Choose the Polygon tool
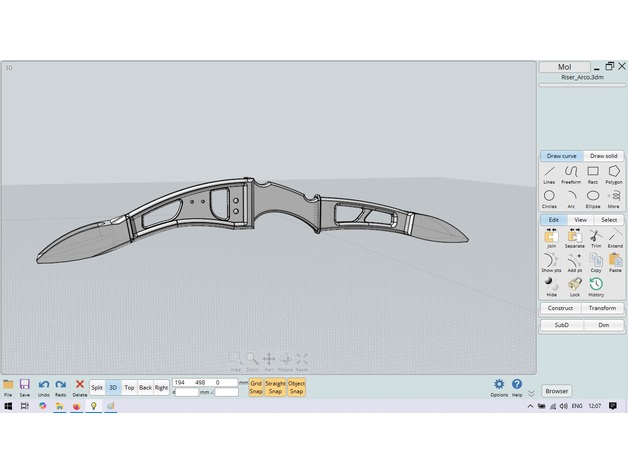This screenshot has height=472, width=628. pyautogui.click(x=614, y=173)
